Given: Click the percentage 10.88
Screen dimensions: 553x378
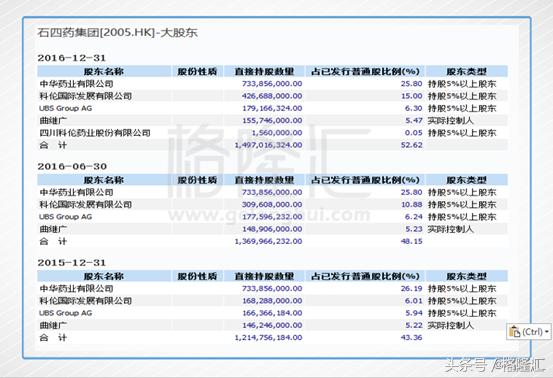Looking at the screenshot, I should 412,205.
